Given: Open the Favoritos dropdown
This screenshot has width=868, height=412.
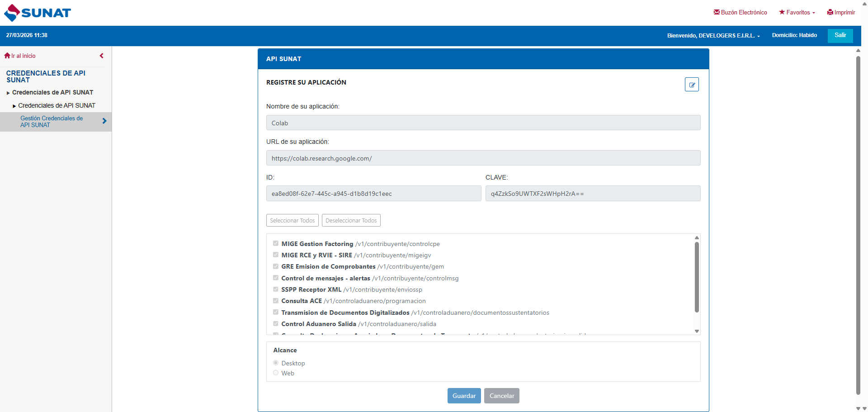Looking at the screenshot, I should pos(797,12).
